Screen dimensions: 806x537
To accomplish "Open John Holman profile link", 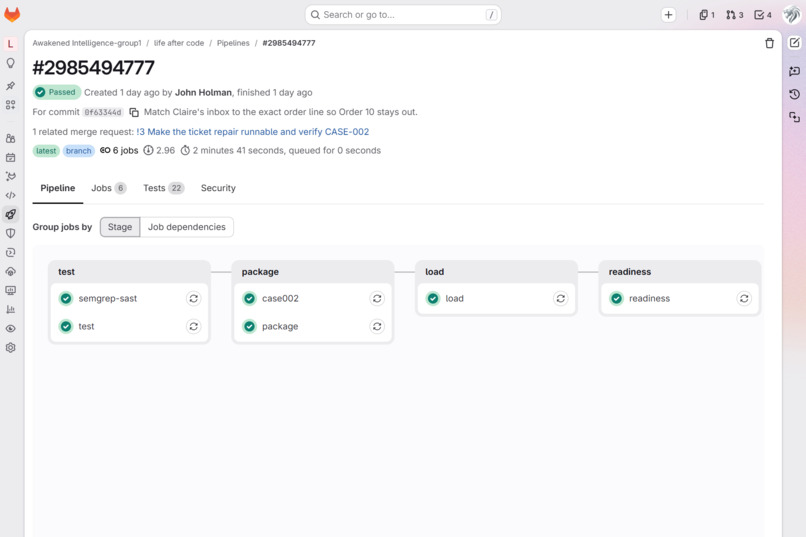I will click(203, 92).
